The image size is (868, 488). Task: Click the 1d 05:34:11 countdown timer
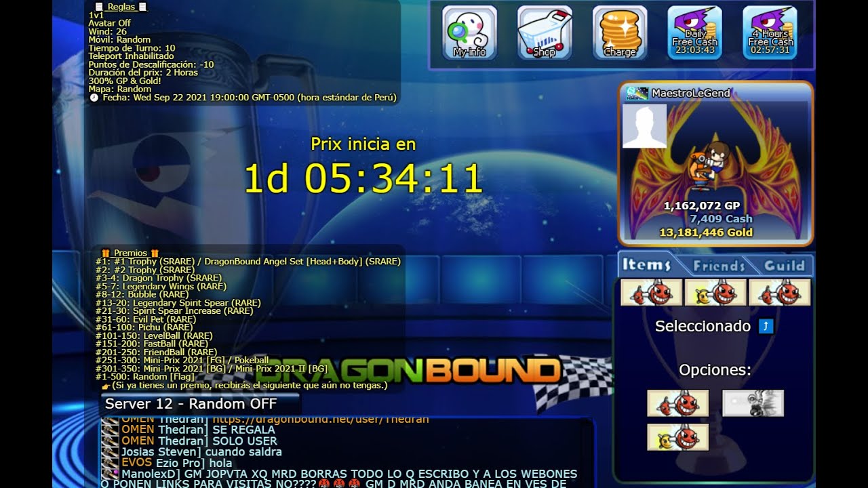tap(363, 179)
